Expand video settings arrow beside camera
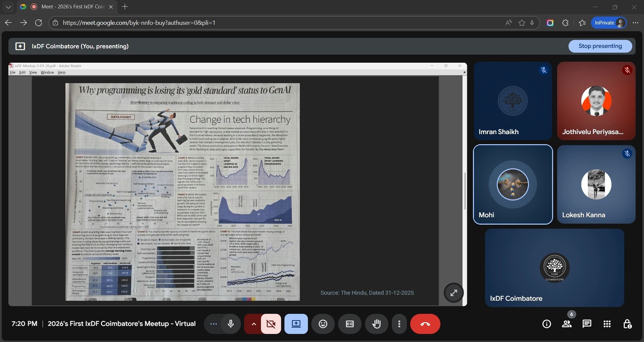The image size is (644, 342). (x=254, y=324)
